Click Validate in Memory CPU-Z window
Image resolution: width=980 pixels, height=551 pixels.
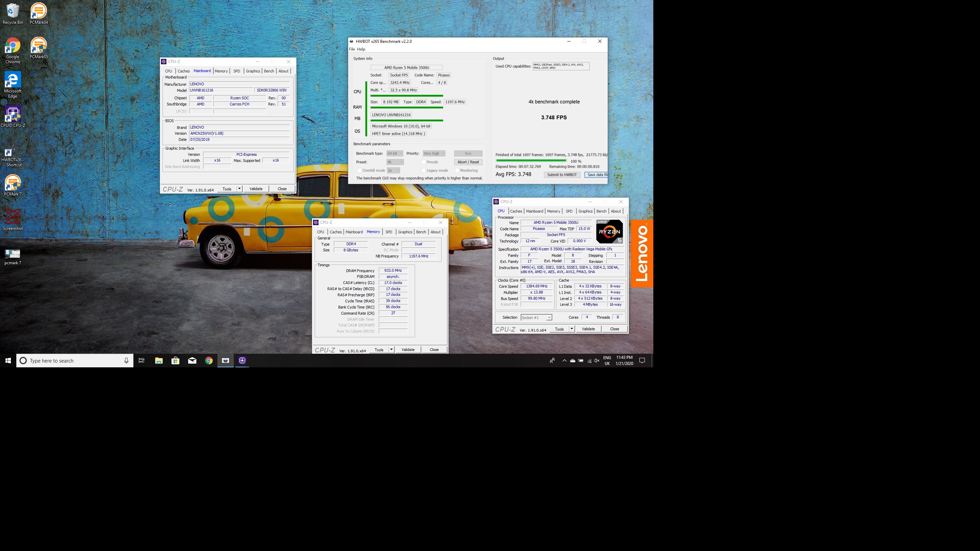click(x=408, y=349)
